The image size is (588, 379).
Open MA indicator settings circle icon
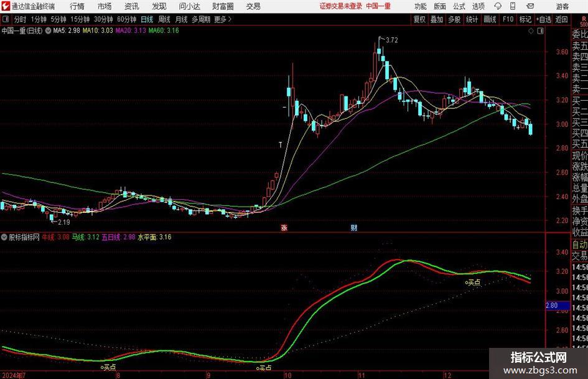48,30
